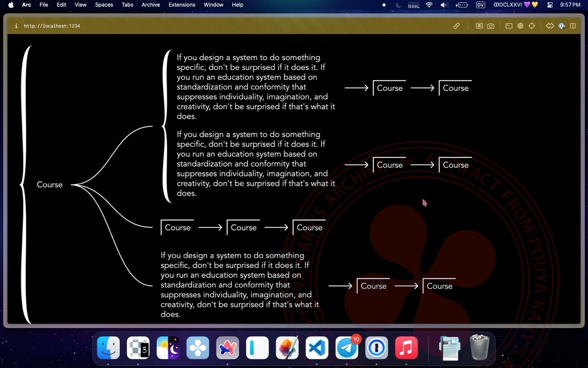The width and height of the screenshot is (588, 368).
Task: Click the globe network icon in toolbar
Action: (520, 26)
